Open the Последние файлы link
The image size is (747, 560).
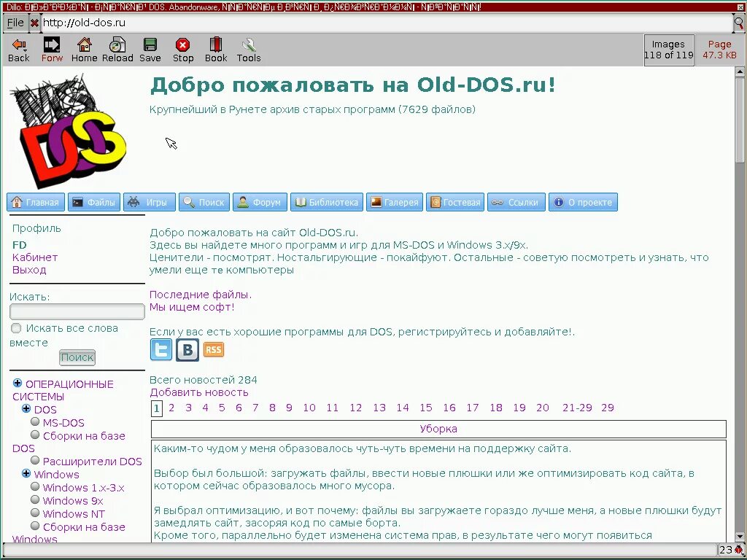coord(201,295)
